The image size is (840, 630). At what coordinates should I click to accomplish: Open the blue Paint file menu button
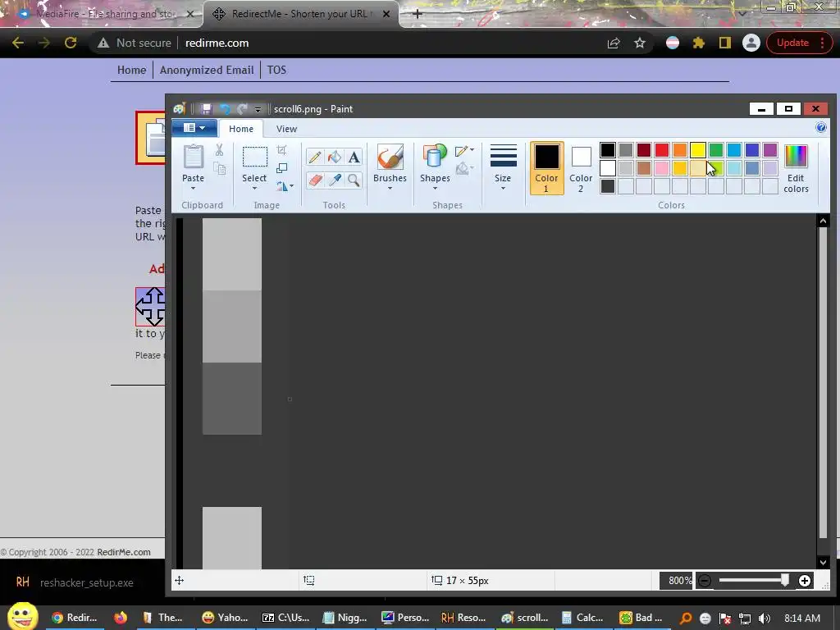click(194, 128)
